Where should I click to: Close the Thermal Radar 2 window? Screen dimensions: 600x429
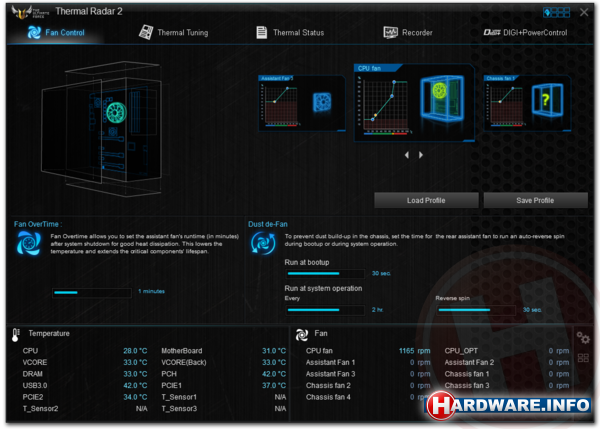(x=584, y=12)
